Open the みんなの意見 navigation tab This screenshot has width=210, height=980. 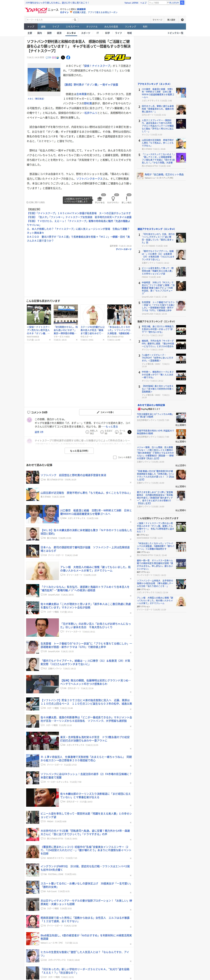tap(111, 27)
